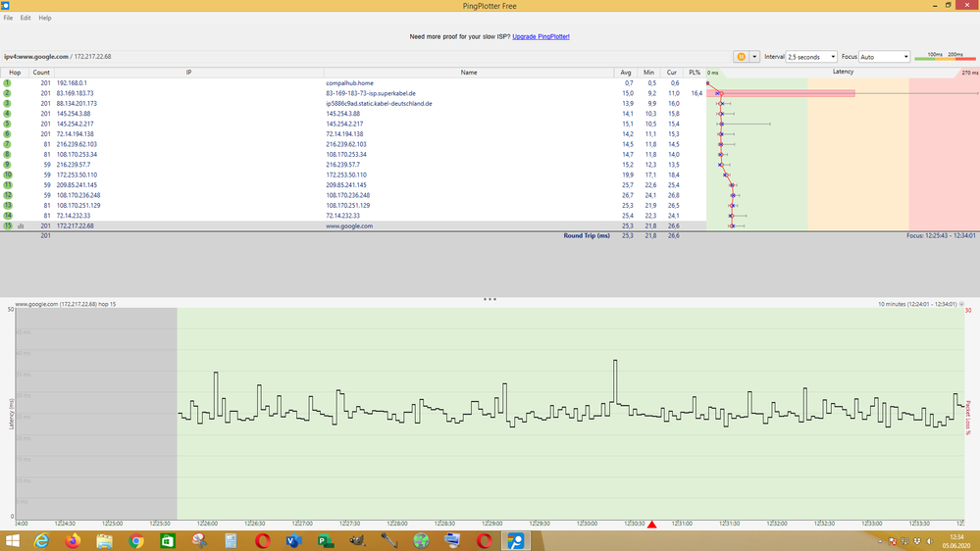Open the Snipping Tool taskbar icon
The width and height of the screenshot is (980, 551).
(199, 540)
